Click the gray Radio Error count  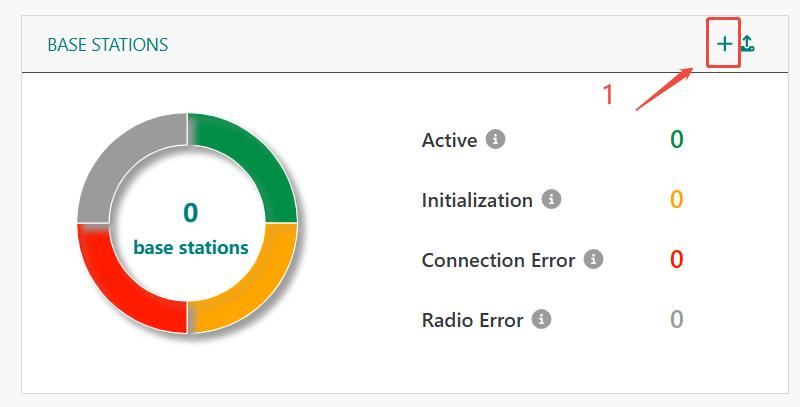677,320
